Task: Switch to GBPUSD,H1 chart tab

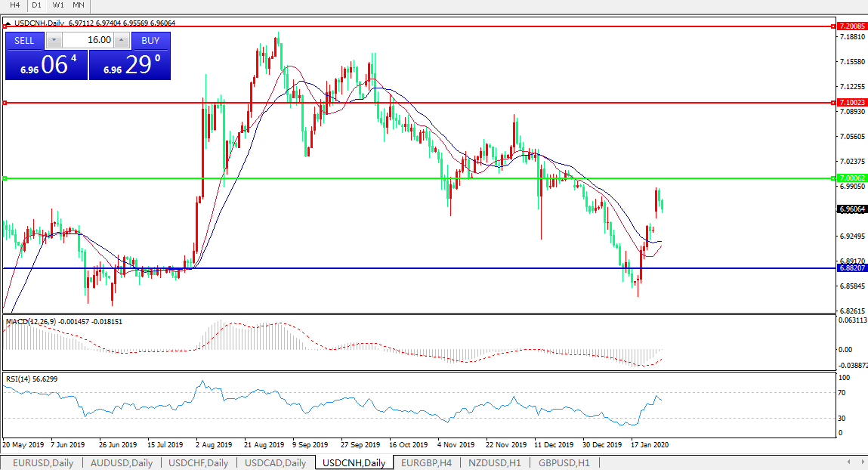Action: click(x=564, y=462)
